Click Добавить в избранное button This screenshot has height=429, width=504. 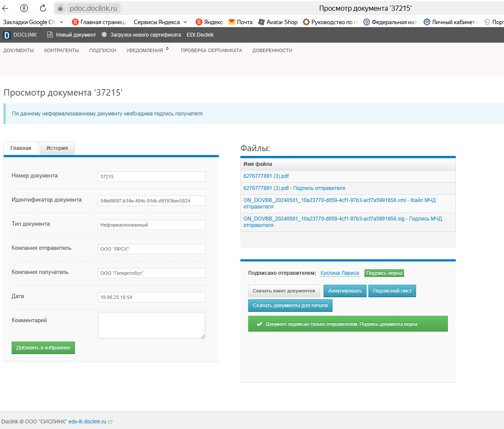pyautogui.click(x=43, y=348)
